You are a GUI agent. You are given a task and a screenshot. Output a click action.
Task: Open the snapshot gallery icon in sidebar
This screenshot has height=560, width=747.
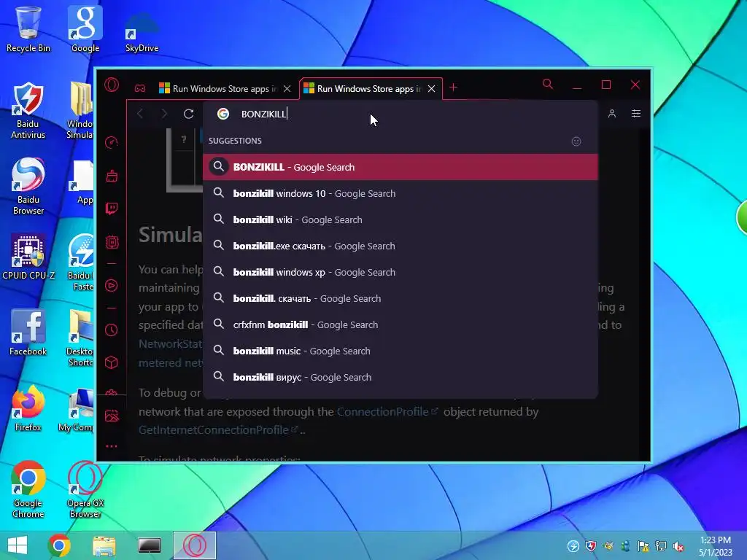point(112,416)
